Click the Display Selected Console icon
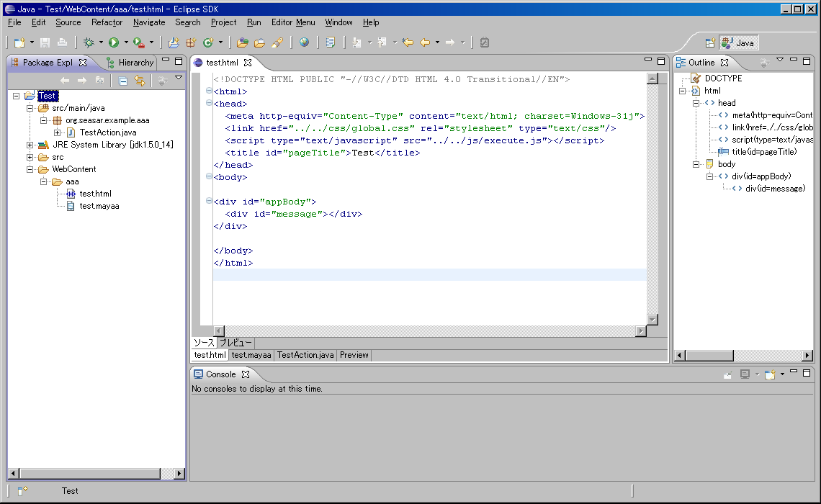Screen dimensions: 821x504 tap(745, 374)
